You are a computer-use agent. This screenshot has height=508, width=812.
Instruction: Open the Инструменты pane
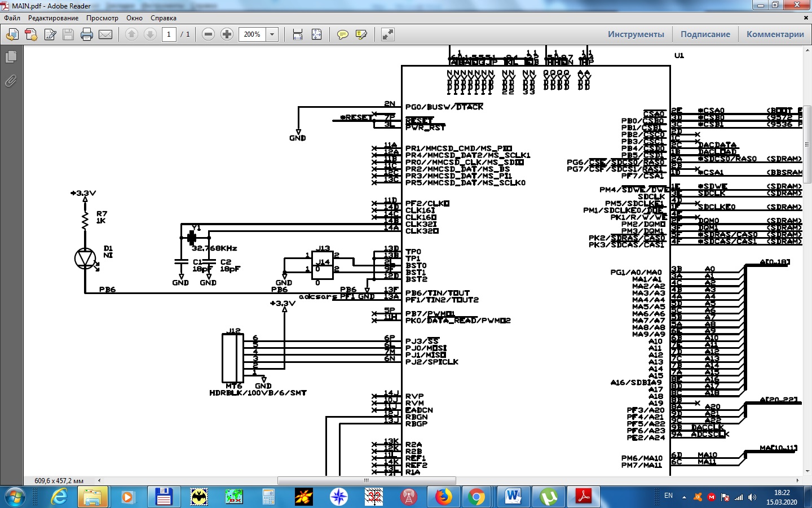coord(636,34)
